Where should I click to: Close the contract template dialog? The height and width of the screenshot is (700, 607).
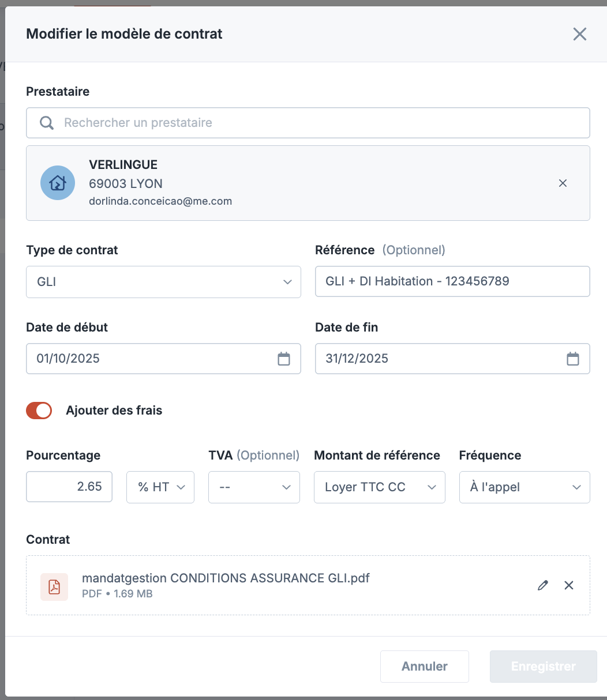click(579, 34)
